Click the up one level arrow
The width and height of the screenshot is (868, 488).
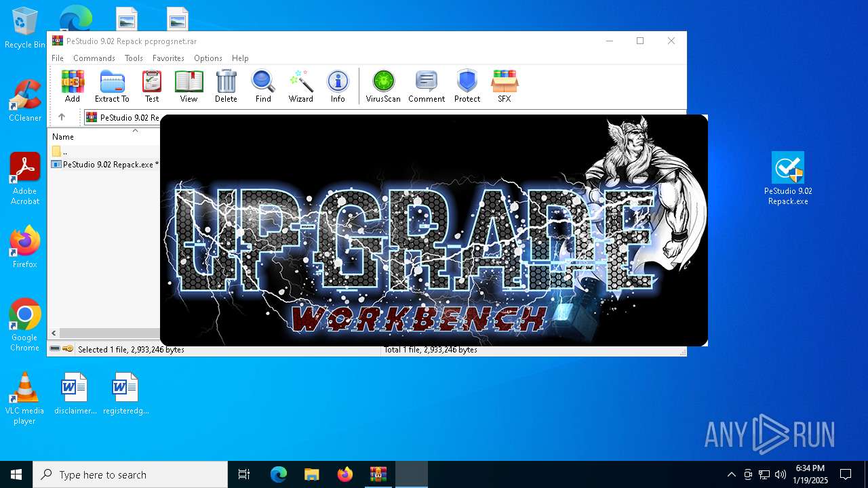tap(62, 117)
